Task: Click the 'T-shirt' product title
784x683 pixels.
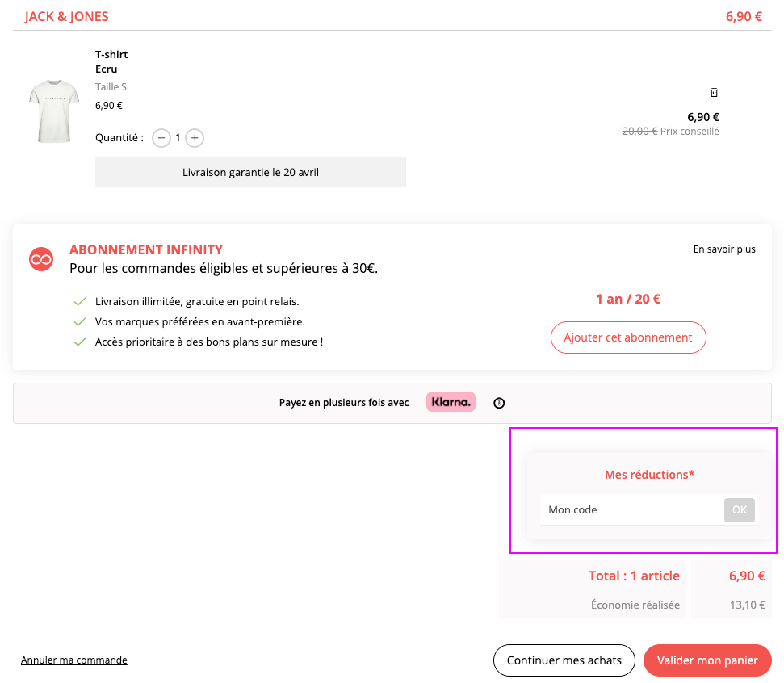Action: click(x=111, y=55)
